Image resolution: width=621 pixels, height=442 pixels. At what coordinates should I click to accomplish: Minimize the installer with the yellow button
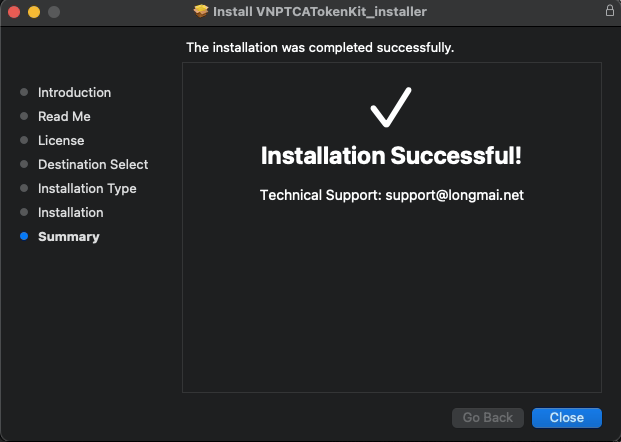tap(33, 12)
